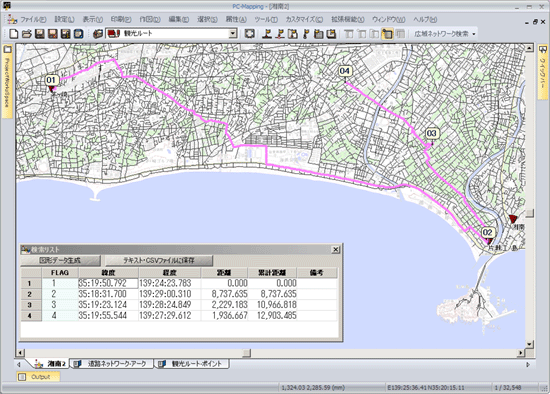Click the テキスト・CSVファイルに保存 button
This screenshot has height=394, width=550.
pos(159,260)
